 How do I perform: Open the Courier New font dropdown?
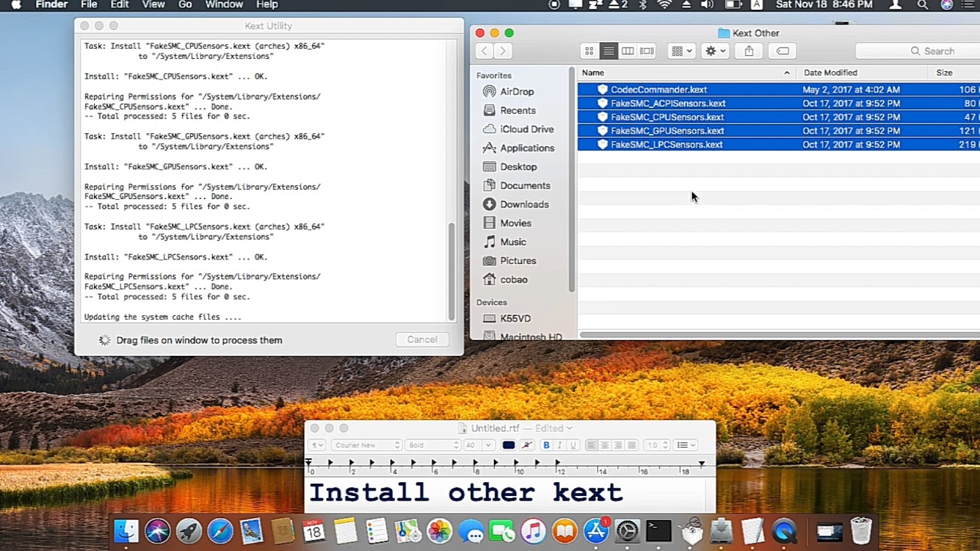[x=367, y=445]
